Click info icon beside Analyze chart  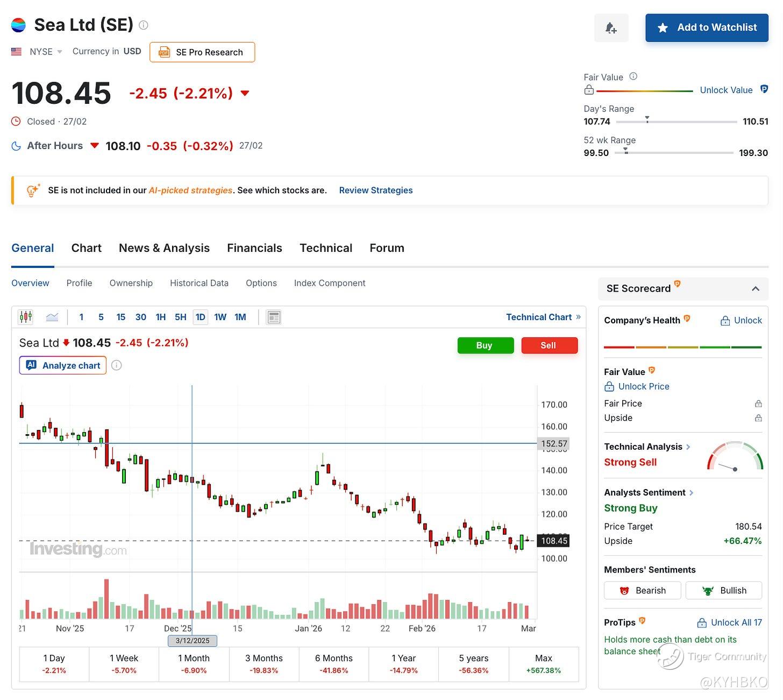coord(116,365)
